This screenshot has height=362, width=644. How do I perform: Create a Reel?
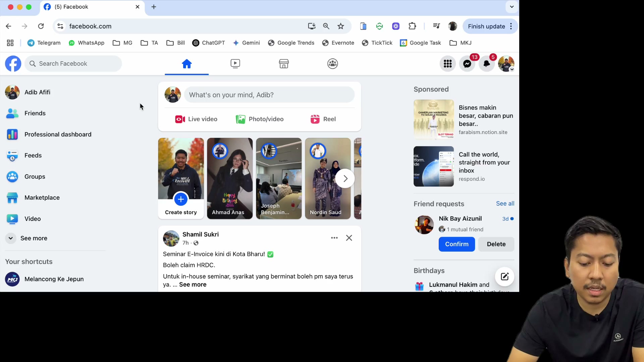click(323, 119)
